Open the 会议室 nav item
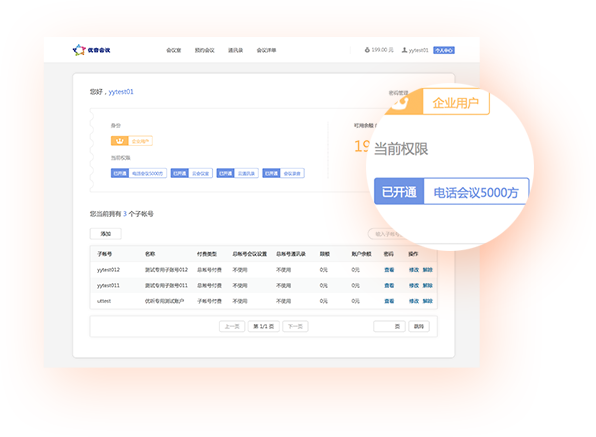This screenshot has width=596, height=437. tap(174, 50)
